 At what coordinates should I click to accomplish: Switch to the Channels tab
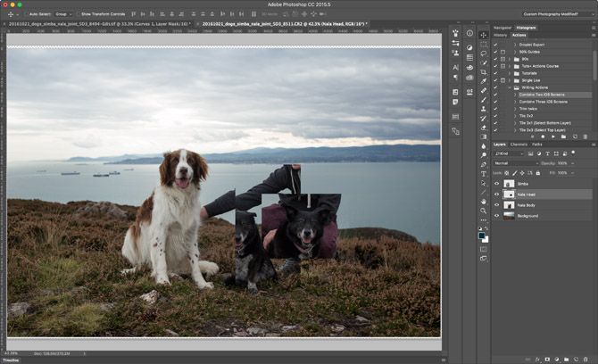pos(519,145)
